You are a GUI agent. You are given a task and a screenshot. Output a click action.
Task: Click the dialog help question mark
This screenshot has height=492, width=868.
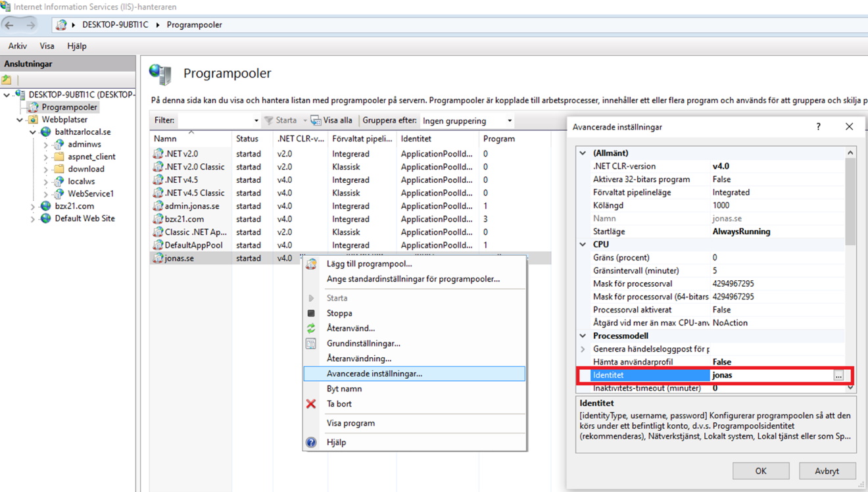[818, 126]
